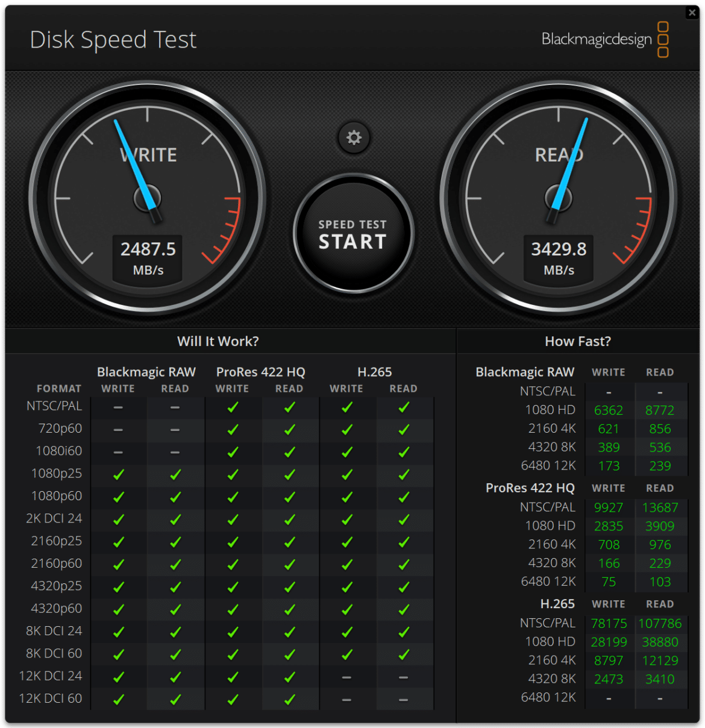The width and height of the screenshot is (705, 728).
Task: Close the Disk Speed Test window
Action: point(692,13)
